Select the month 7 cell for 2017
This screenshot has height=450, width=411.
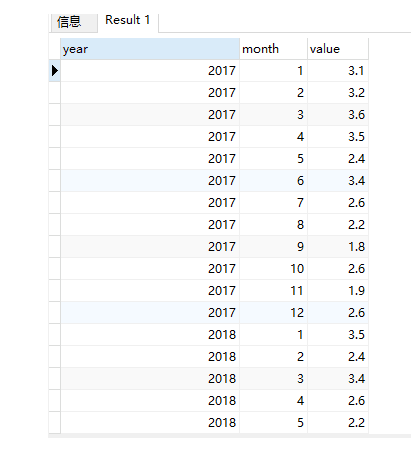(x=273, y=203)
